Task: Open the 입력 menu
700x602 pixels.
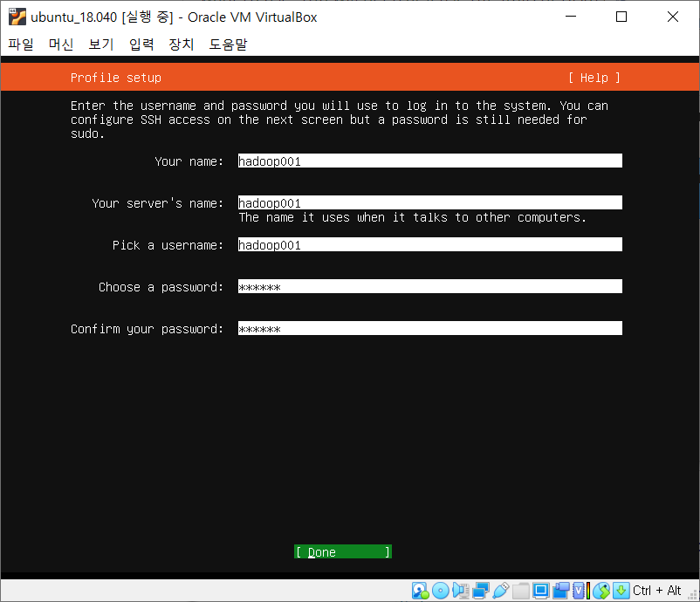Action: click(141, 44)
